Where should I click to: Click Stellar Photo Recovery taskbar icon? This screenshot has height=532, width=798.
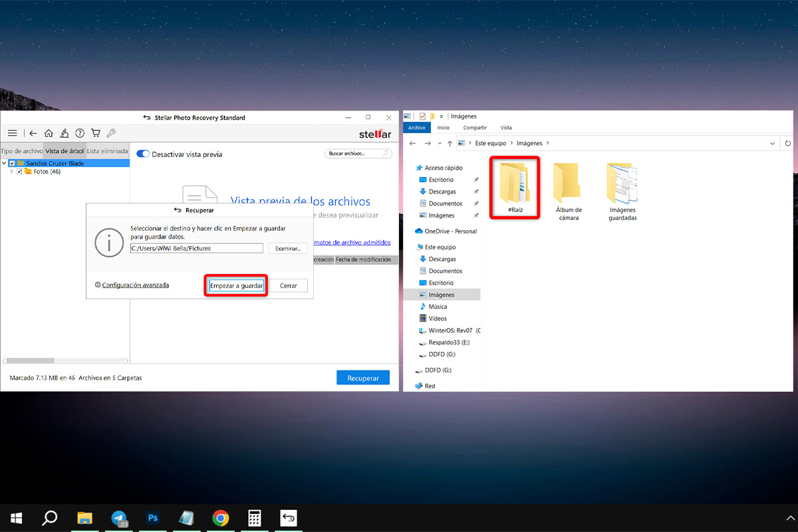pos(288,517)
